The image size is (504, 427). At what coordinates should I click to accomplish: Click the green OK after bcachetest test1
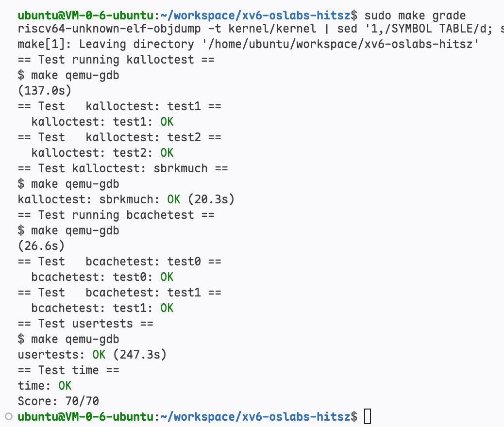click(x=167, y=308)
